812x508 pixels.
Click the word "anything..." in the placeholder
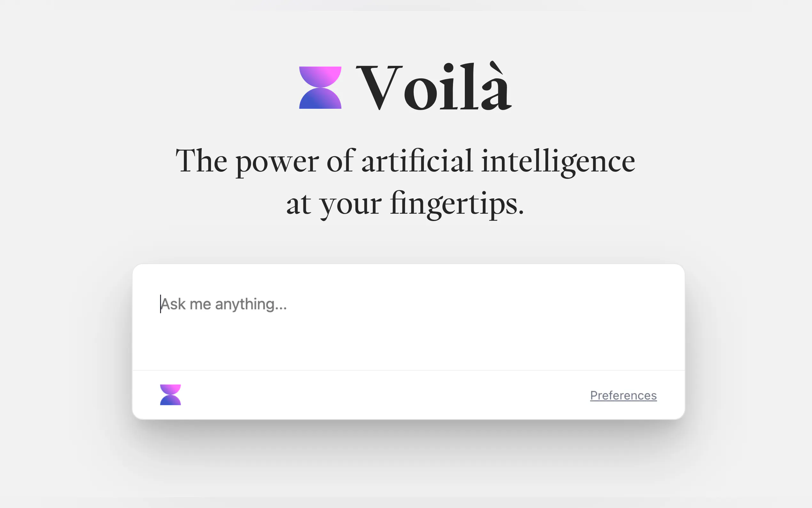point(251,305)
